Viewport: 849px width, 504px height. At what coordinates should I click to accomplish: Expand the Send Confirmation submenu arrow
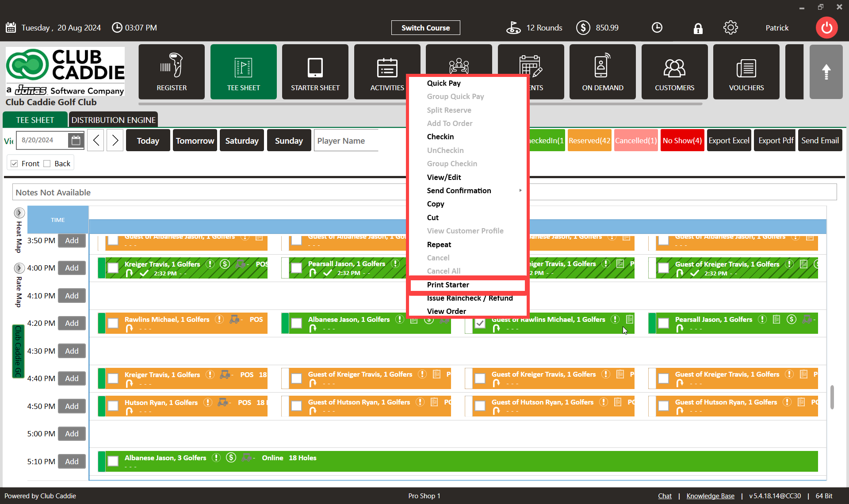[520, 191]
